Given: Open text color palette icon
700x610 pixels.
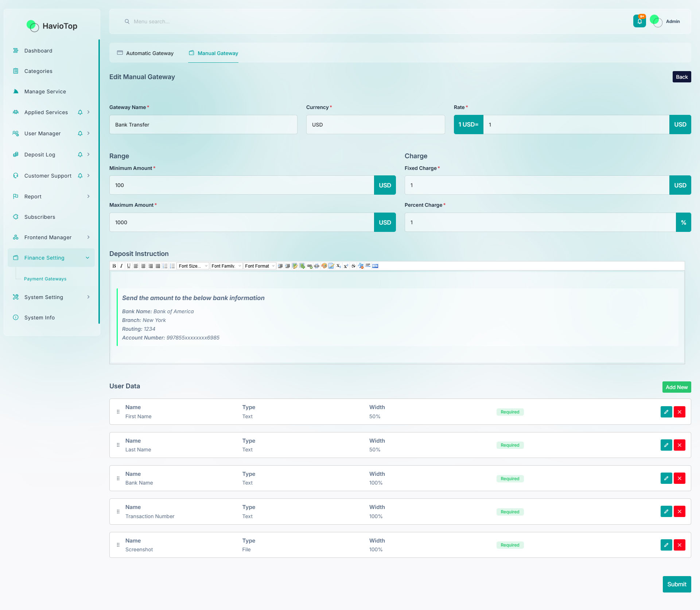Looking at the screenshot, I should [x=324, y=266].
